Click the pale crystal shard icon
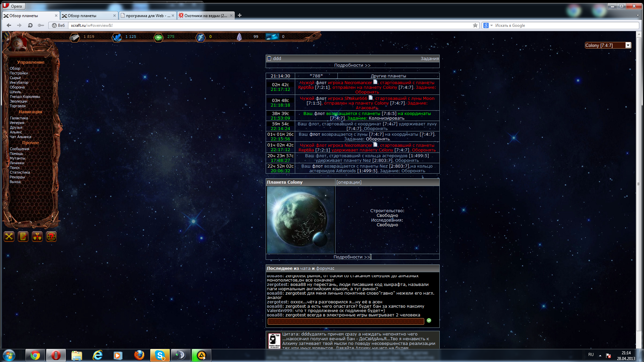644x362 pixels. coord(239,37)
